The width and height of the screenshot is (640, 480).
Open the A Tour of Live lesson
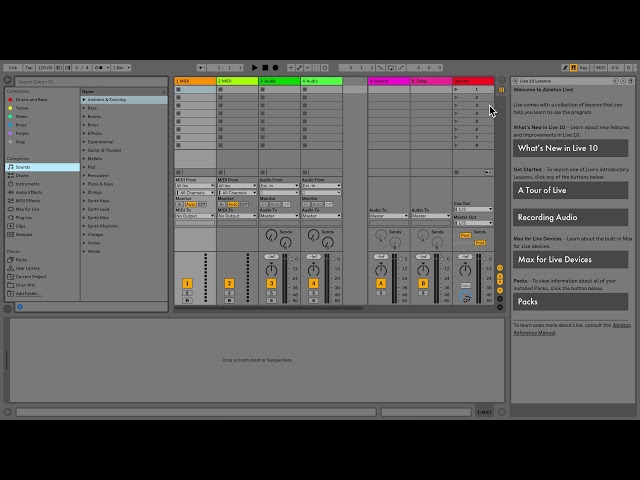570,190
